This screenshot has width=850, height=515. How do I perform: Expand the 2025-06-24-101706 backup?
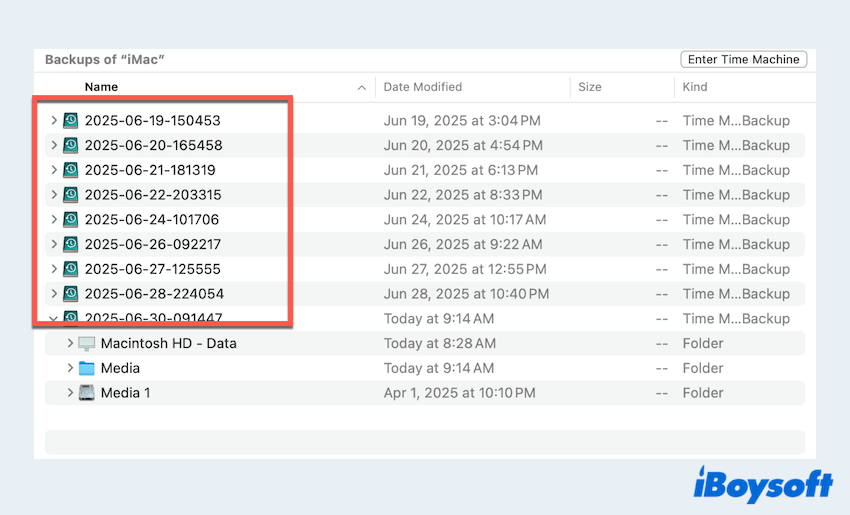click(x=54, y=220)
